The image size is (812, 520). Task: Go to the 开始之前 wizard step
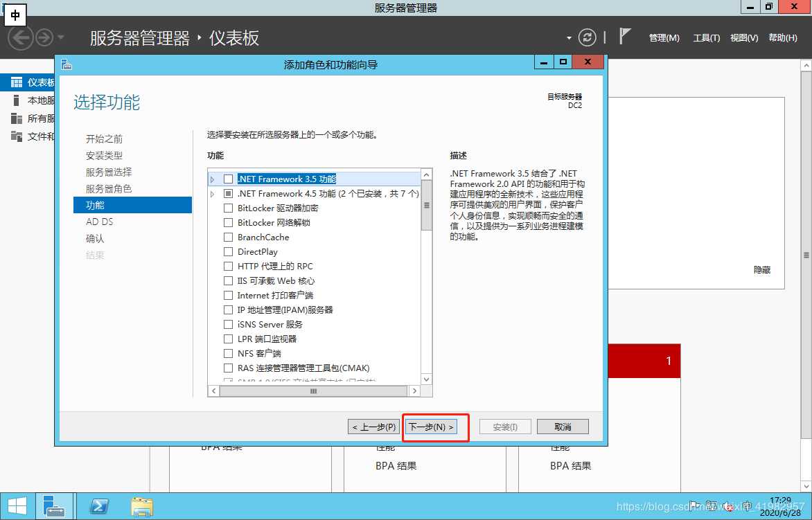tap(104, 138)
